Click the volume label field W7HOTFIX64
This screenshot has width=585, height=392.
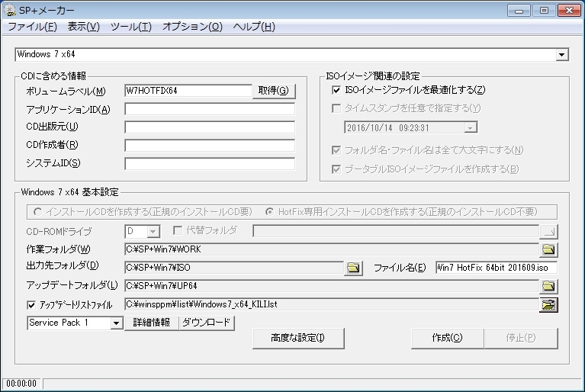pos(188,91)
